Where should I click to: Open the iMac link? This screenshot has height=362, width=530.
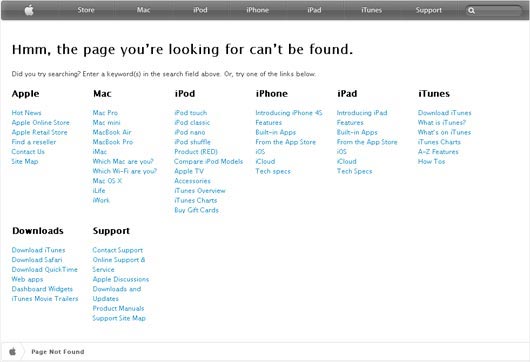pyautogui.click(x=100, y=152)
